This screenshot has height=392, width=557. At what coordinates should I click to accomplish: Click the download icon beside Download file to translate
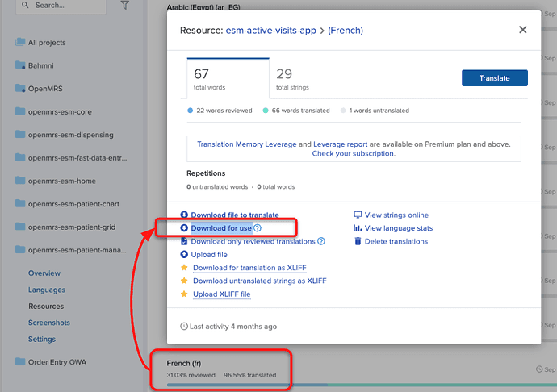coord(184,215)
